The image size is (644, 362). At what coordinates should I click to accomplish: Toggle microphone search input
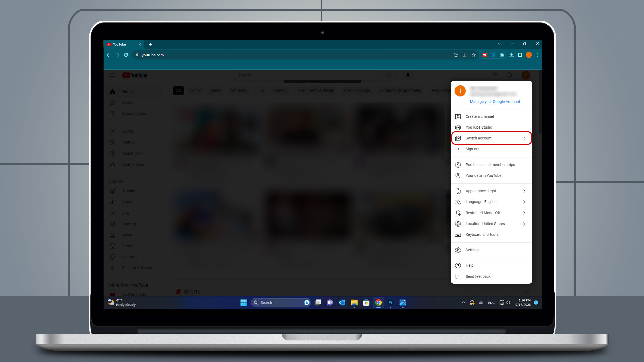407,75
